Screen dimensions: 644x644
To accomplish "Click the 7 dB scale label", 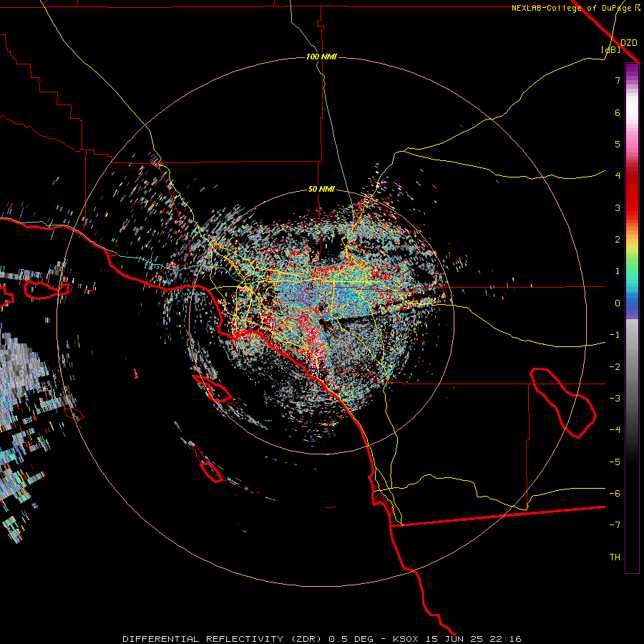I will click(x=618, y=80).
